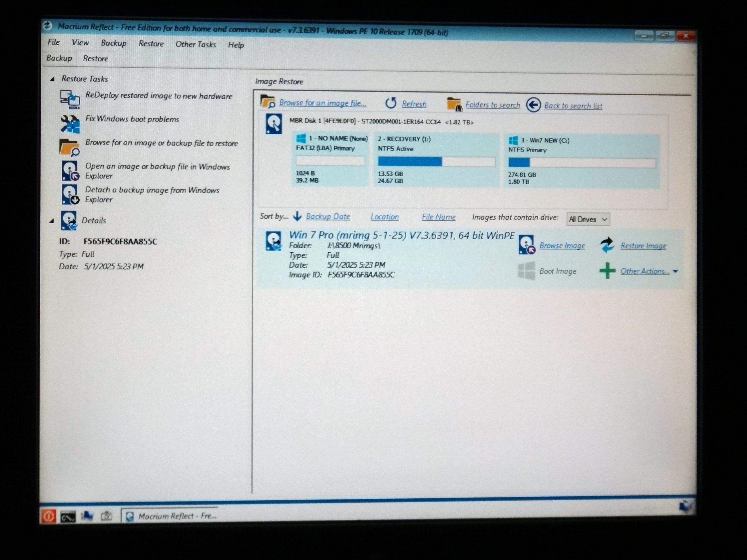Open the File menu
Image resolution: width=747 pixels, height=560 pixels.
pyautogui.click(x=54, y=42)
